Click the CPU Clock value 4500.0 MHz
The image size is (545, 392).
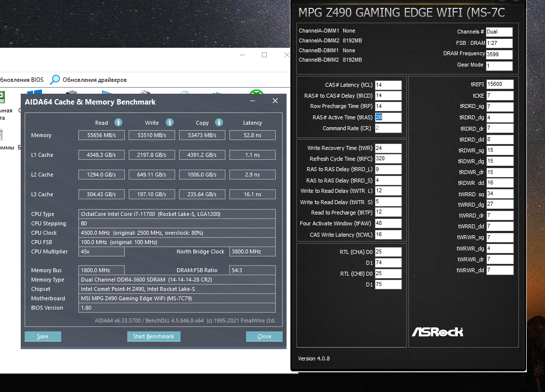tap(177, 233)
